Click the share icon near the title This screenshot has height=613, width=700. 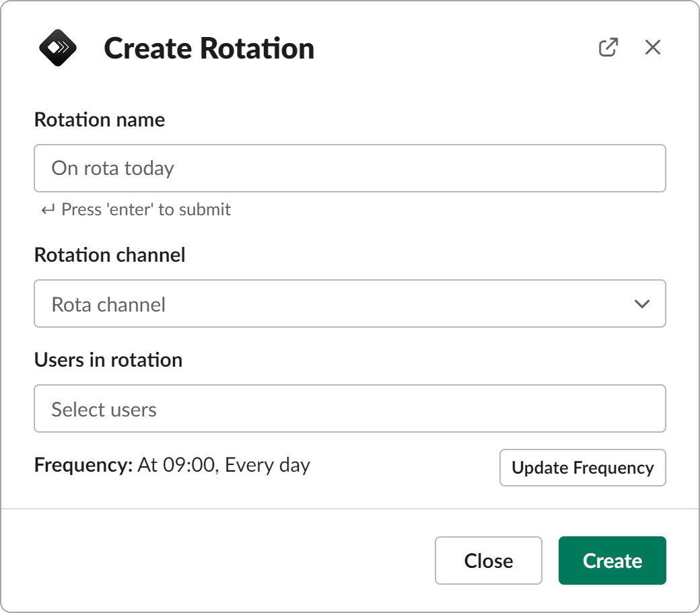608,47
